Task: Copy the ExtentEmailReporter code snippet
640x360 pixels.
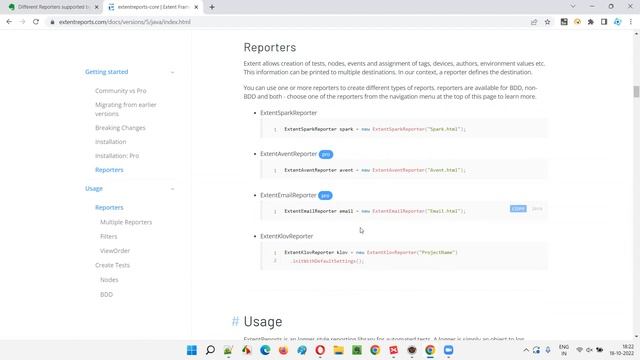Action: point(518,209)
